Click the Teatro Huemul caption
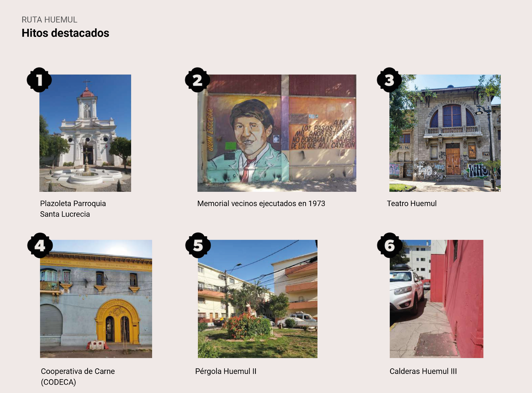 coord(412,203)
